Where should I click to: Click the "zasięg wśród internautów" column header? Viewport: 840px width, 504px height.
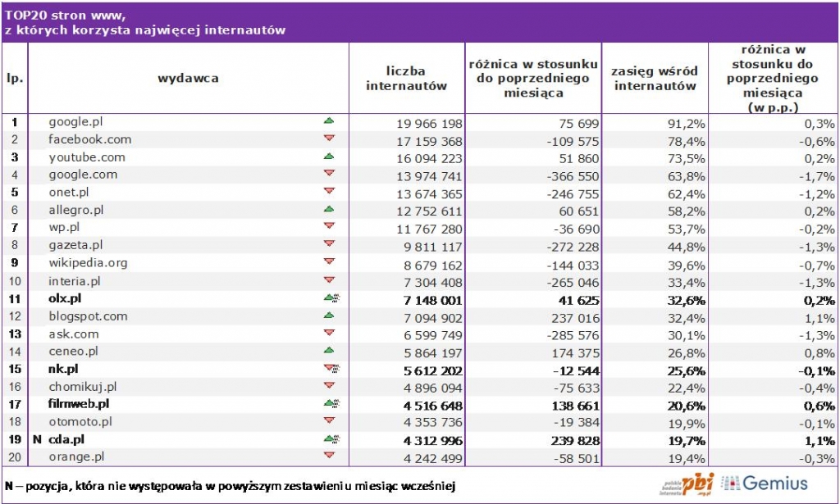pos(655,78)
